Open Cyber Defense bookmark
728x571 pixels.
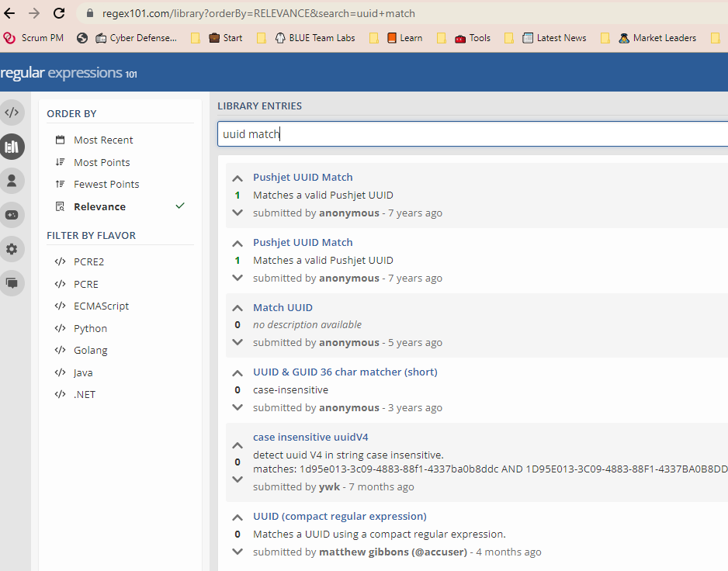click(136, 38)
